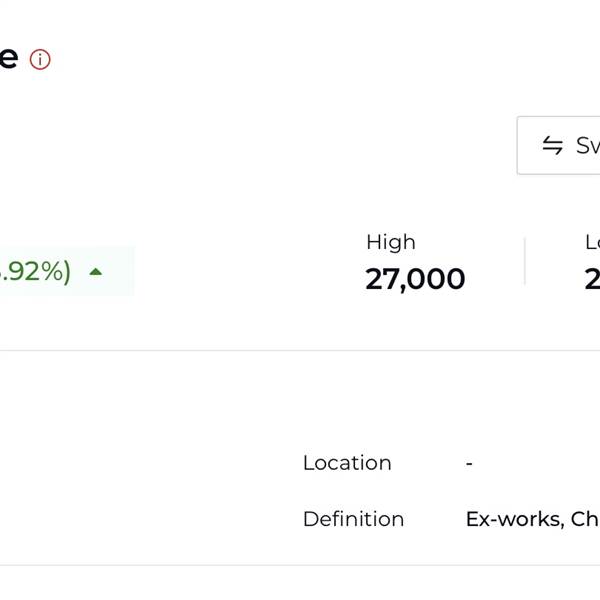Click the horizontal line below the price summary
The height and width of the screenshot is (600, 600).
300,350
